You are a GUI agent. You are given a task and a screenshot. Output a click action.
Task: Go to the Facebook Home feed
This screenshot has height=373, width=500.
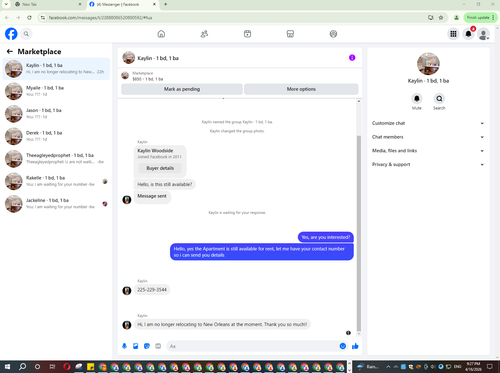[x=161, y=34]
